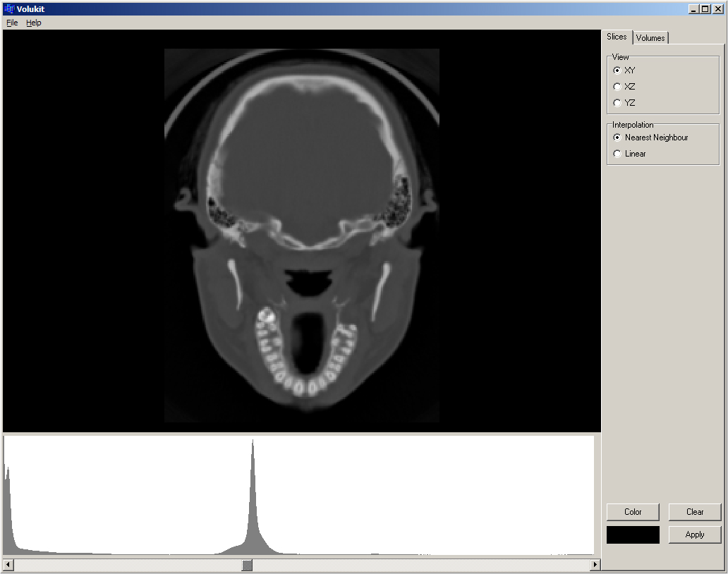This screenshot has width=728, height=574.
Task: Open the File menu
Action: (12, 23)
